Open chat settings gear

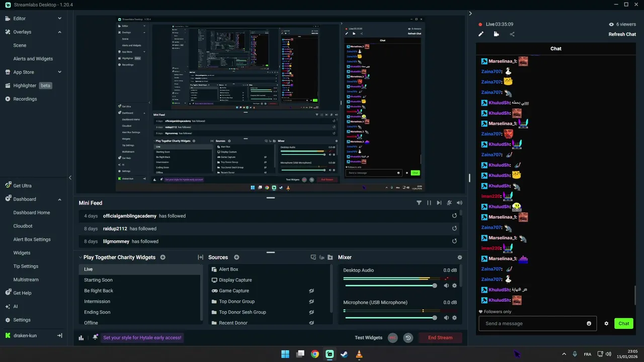point(606,323)
